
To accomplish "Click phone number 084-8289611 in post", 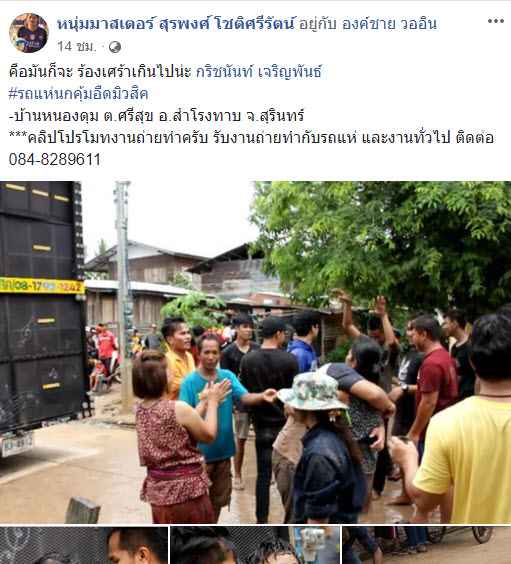I will (55, 160).
